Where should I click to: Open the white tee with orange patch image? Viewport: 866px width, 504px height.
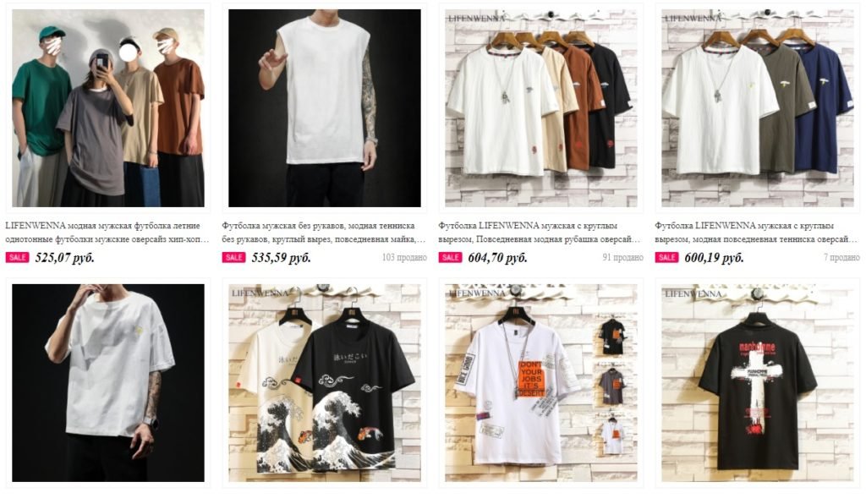[541, 382]
